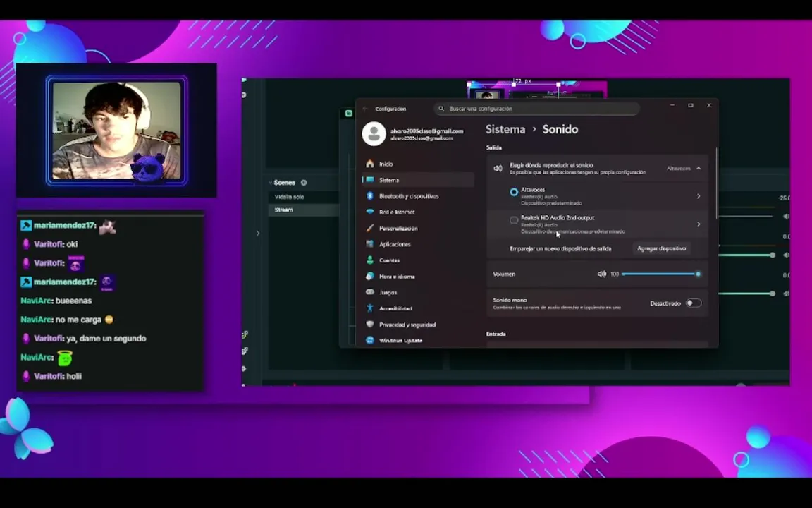Click the Bluetooth y dispositivos icon

370,196
